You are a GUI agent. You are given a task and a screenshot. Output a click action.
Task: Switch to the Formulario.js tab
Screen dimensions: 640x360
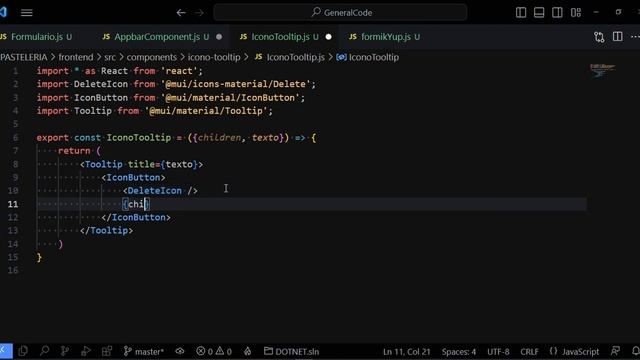pos(37,37)
